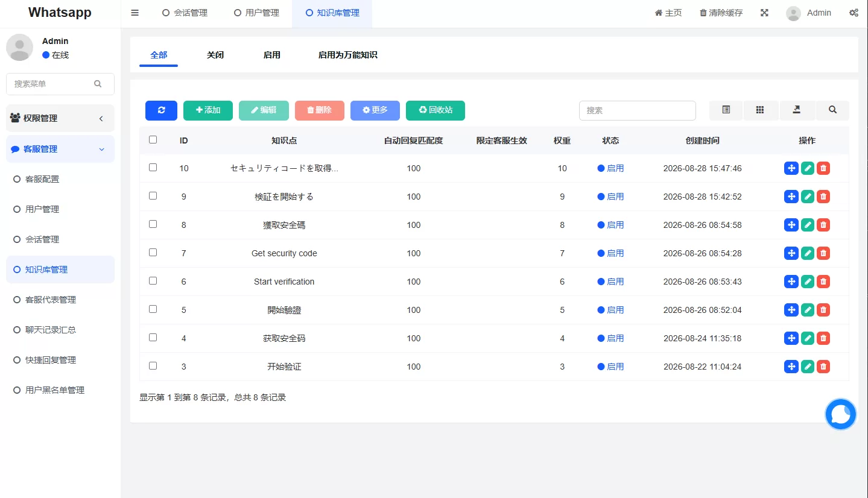Tick the checkbox for ID 10
The width and height of the screenshot is (868, 498).
[153, 167]
